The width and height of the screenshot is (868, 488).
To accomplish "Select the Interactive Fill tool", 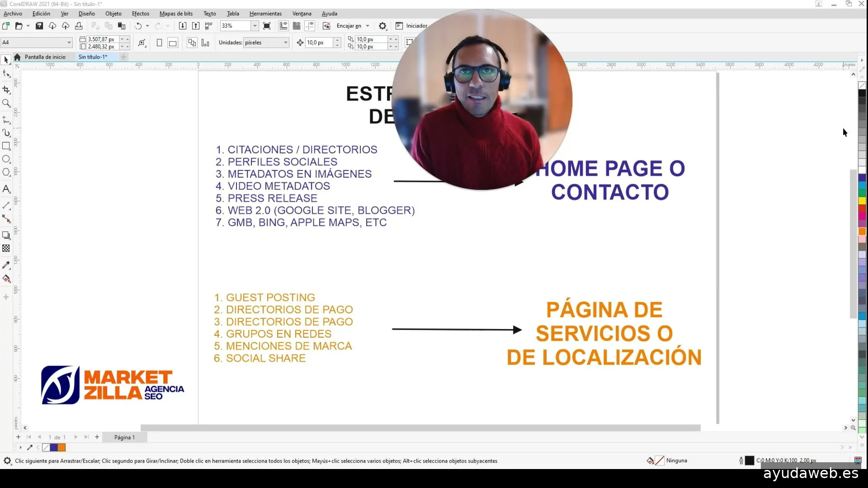I will point(6,278).
